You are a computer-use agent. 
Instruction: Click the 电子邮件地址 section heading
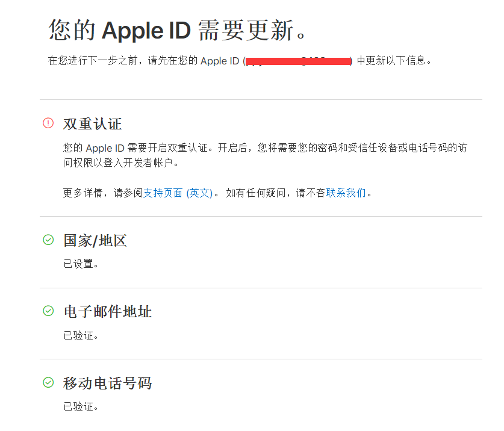click(108, 312)
